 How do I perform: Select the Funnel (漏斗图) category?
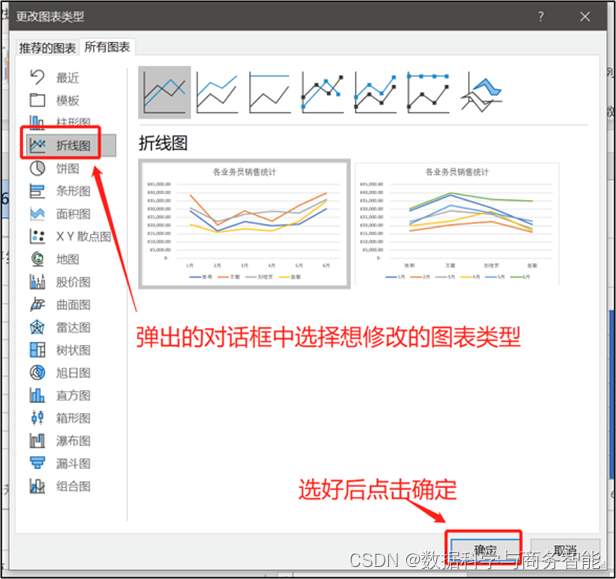point(61,464)
